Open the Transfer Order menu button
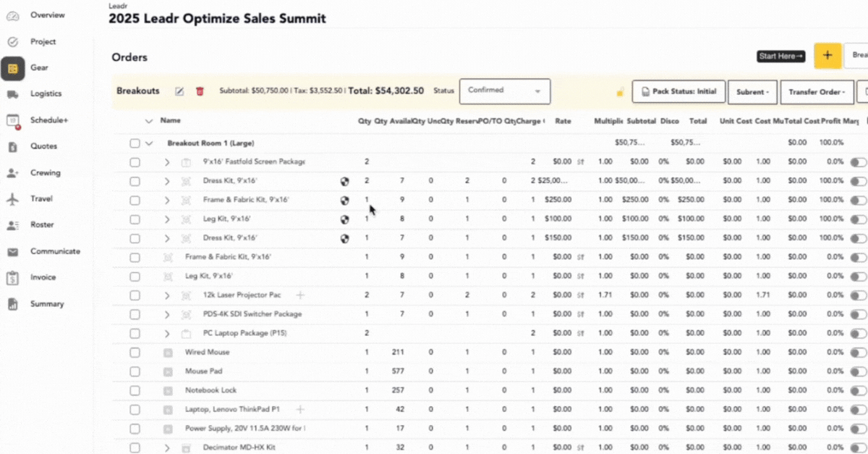Viewport: 868px width, 454px height. (x=816, y=92)
